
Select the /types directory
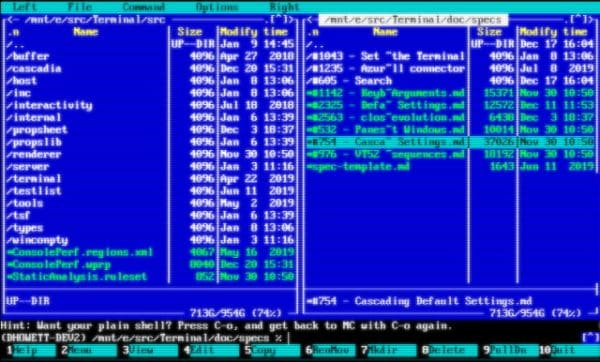pyautogui.click(x=150, y=228)
